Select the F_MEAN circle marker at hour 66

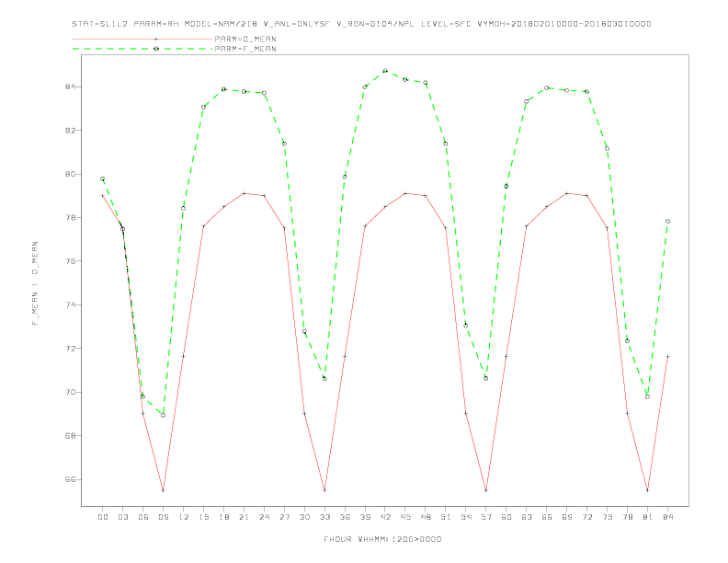point(547,87)
